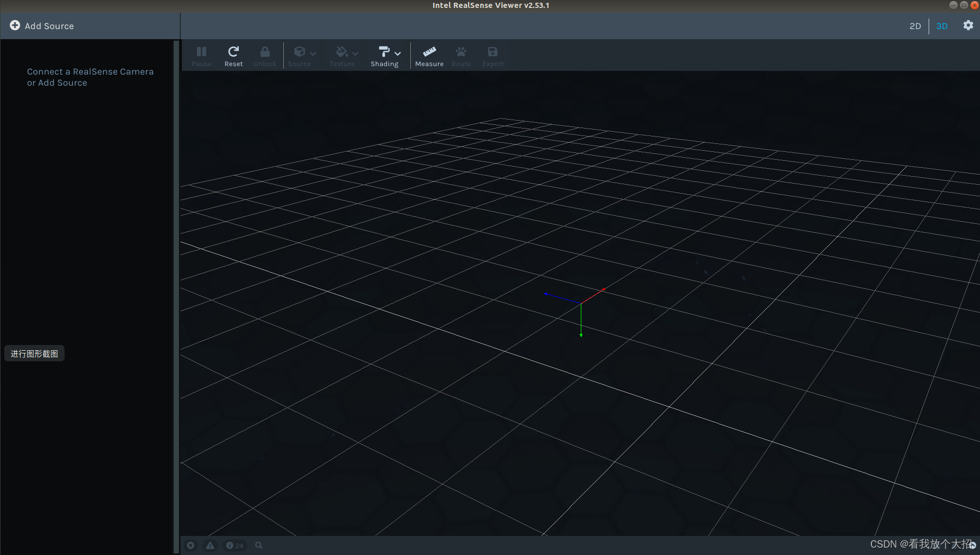
Task: Click the 进行图形截图 tooltip label
Action: tap(34, 353)
